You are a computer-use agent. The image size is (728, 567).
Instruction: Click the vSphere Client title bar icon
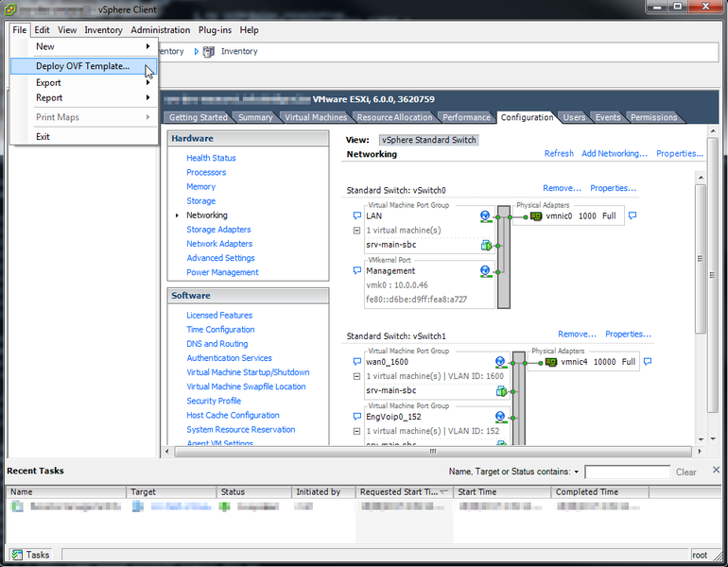(9, 9)
